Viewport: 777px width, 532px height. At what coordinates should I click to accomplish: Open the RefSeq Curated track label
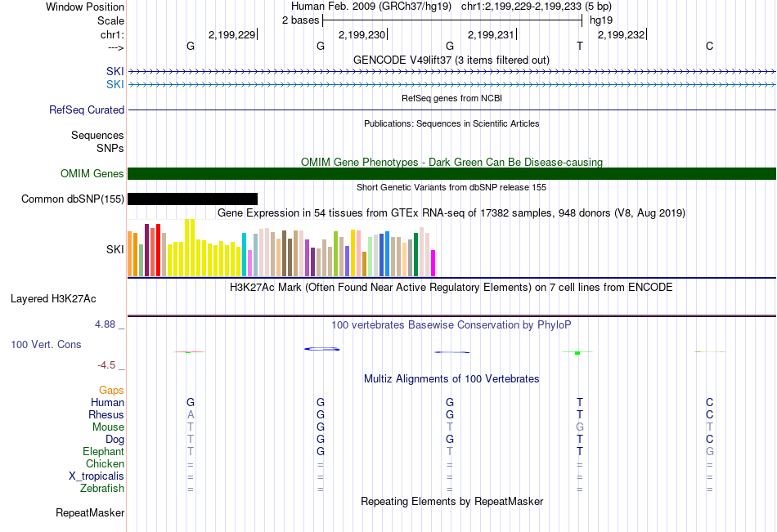87,110
